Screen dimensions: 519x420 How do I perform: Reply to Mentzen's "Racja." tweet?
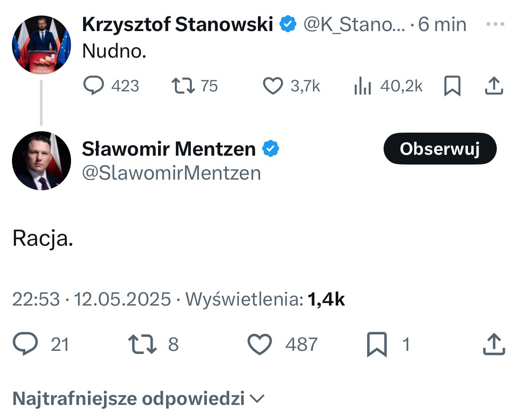[25, 344]
